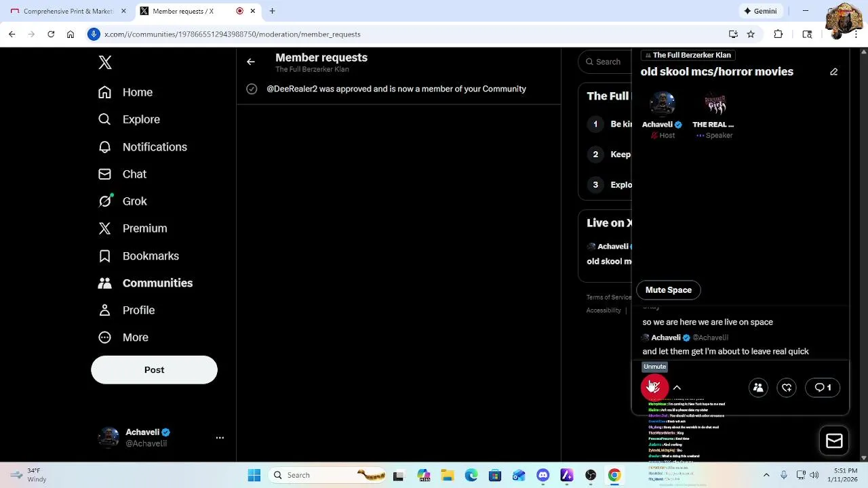
Task: Open Microsoft Edge from taskbar
Action: tap(471, 475)
